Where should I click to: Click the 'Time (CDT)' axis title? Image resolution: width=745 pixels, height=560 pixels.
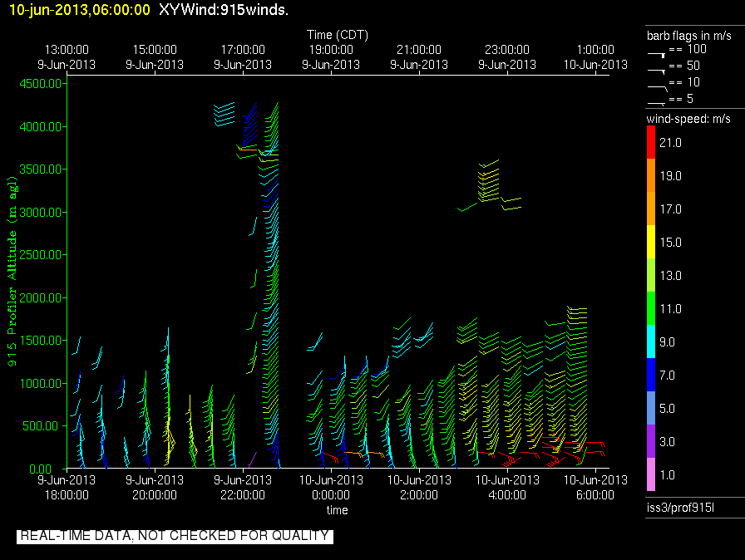click(338, 35)
